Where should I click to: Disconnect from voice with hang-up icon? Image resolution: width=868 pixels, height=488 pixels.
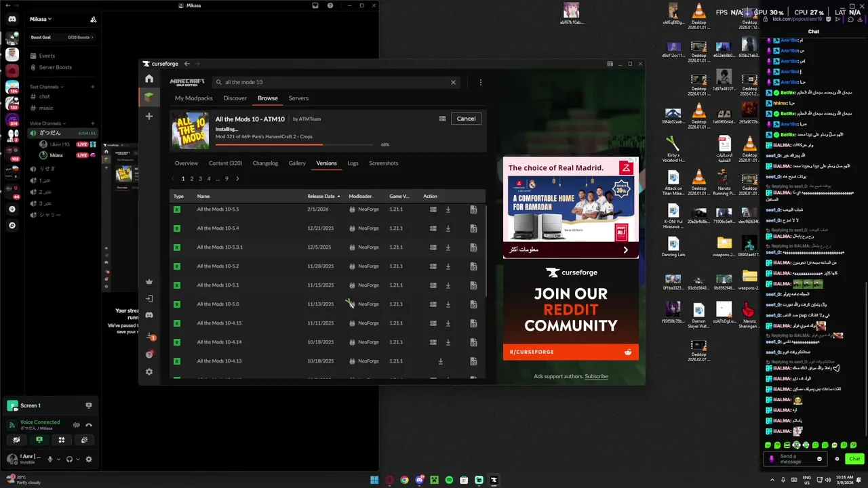click(x=89, y=425)
